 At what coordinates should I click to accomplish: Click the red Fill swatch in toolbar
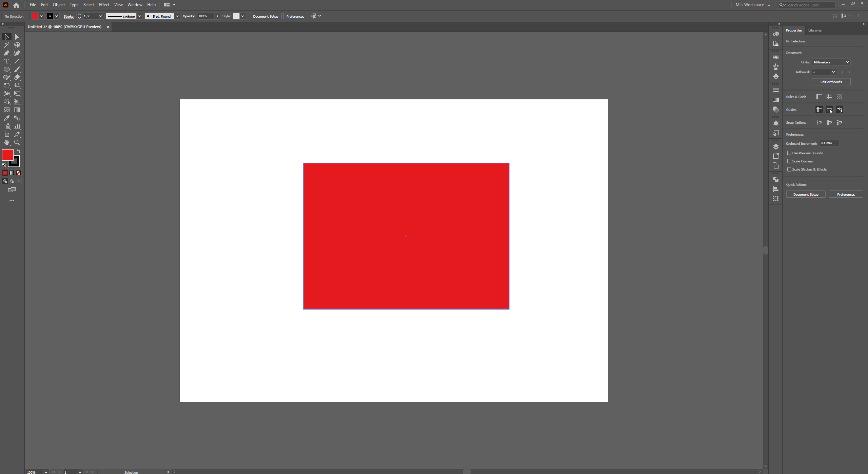(8, 155)
